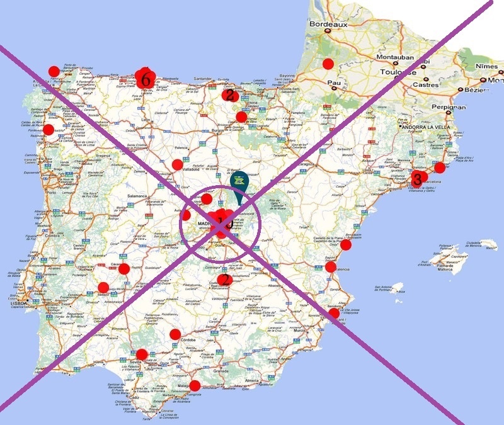504x425 pixels.
Task: Click the red marker cluster at Madrid center
Action: coord(222,222)
